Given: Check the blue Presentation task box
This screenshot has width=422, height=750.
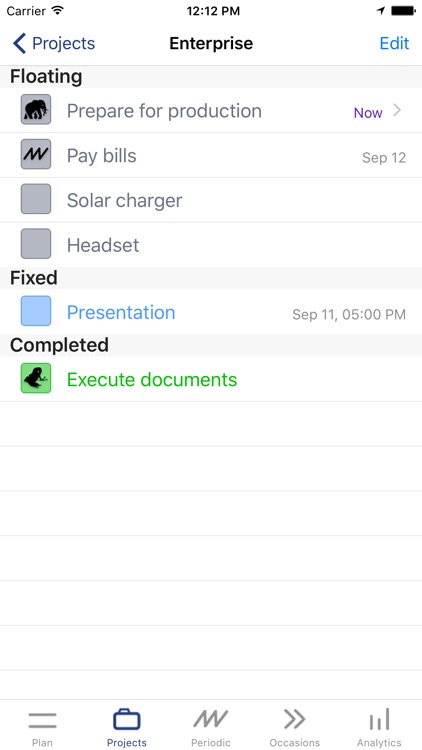Looking at the screenshot, I should pos(36,311).
